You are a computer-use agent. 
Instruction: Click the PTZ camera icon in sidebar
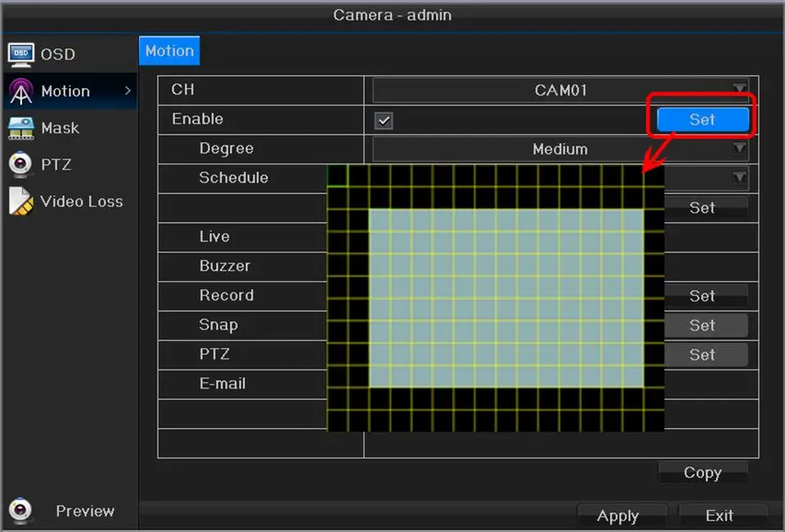(x=20, y=164)
